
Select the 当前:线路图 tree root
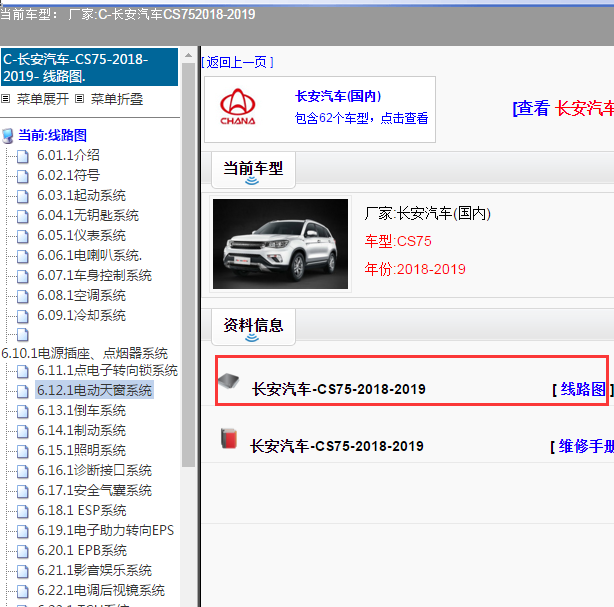52,135
